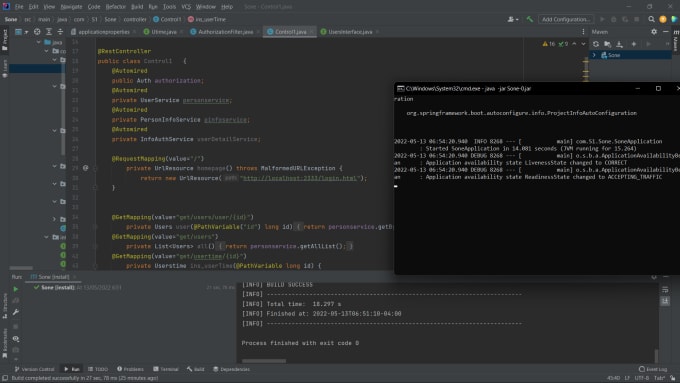Collapse the java folder in Project tree
680x383 pixels.
(x=39, y=42)
